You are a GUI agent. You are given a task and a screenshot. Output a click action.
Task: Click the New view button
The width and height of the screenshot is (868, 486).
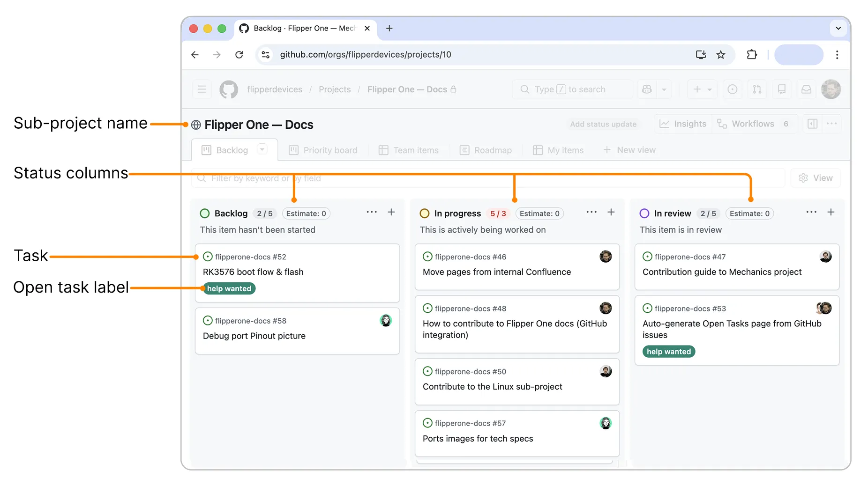629,150
